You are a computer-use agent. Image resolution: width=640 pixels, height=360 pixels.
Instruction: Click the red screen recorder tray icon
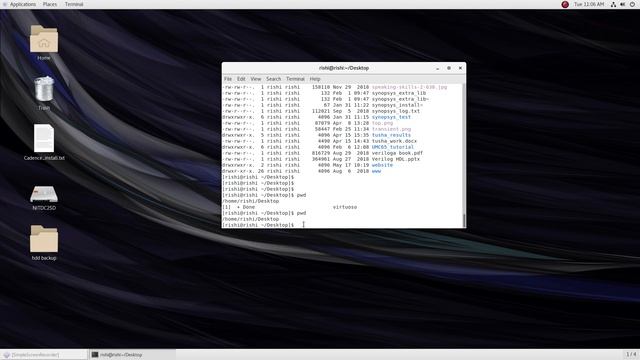coord(565,4)
